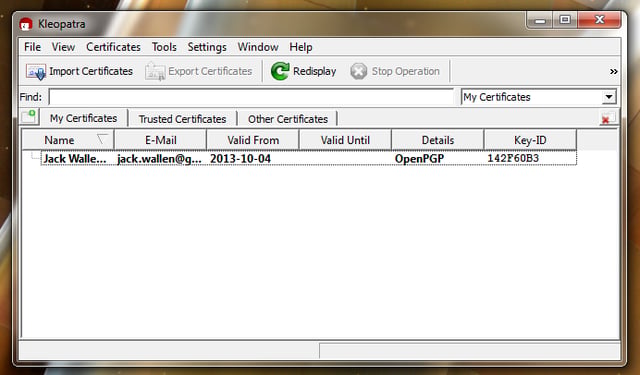Open the Certificates menu
Viewport: 640px width, 375px height.
(x=113, y=47)
